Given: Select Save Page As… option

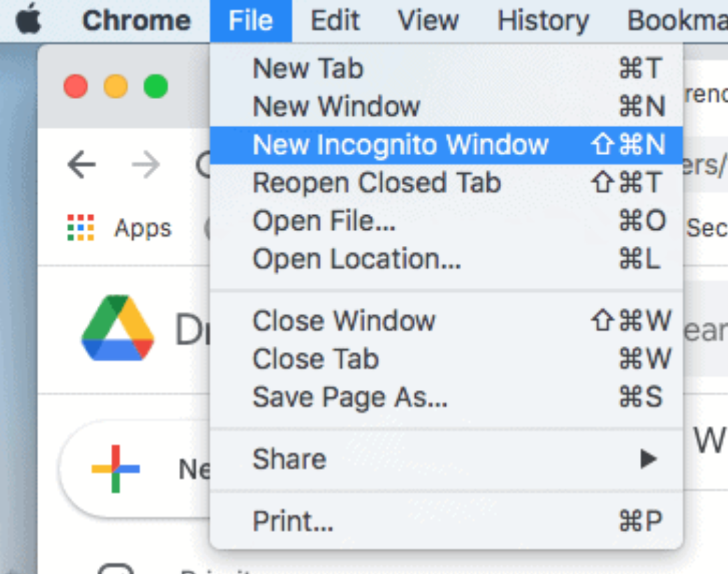Looking at the screenshot, I should (x=350, y=397).
